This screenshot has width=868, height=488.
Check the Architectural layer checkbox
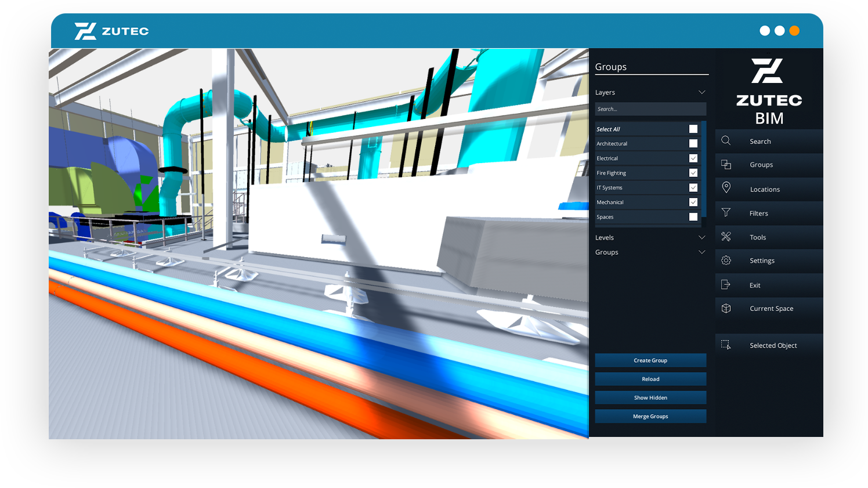click(x=694, y=143)
